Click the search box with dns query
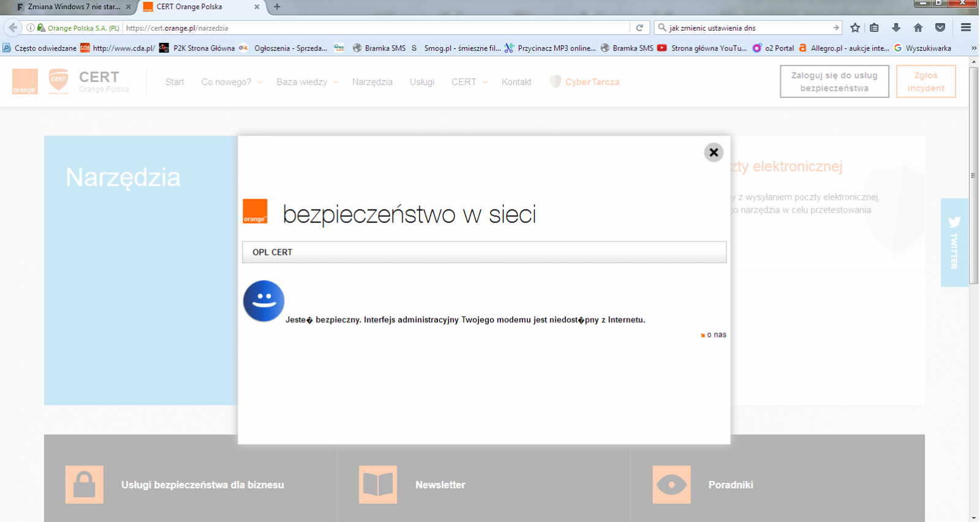 (x=748, y=28)
